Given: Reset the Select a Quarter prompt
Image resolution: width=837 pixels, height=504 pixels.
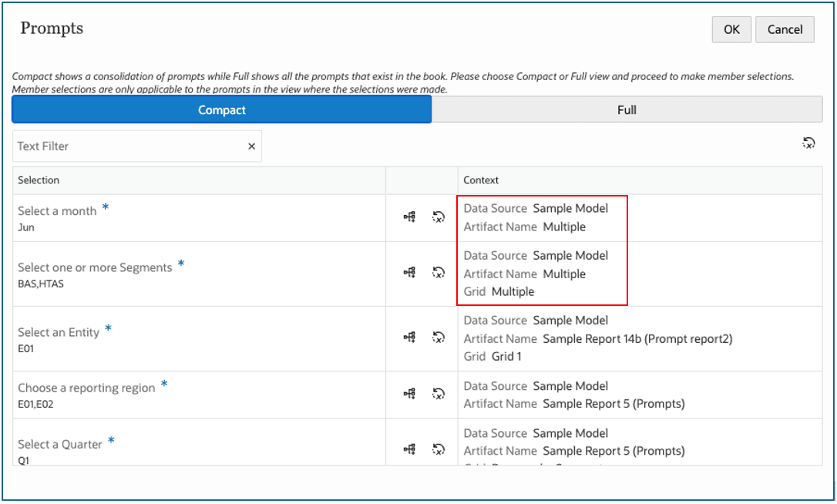Looking at the screenshot, I should pos(439,449).
